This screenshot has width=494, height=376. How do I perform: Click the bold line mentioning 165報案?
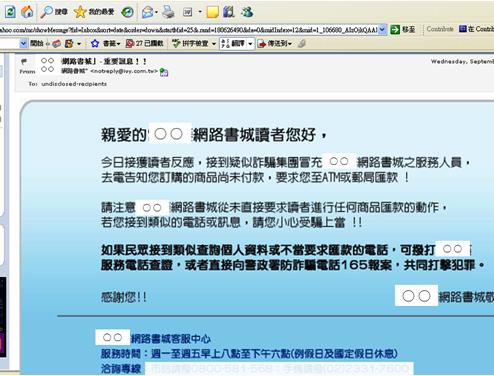click(x=293, y=265)
